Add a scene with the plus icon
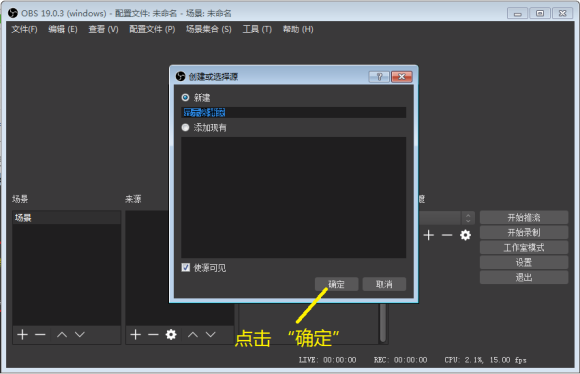Image resolution: width=580 pixels, height=374 pixels. coord(23,334)
